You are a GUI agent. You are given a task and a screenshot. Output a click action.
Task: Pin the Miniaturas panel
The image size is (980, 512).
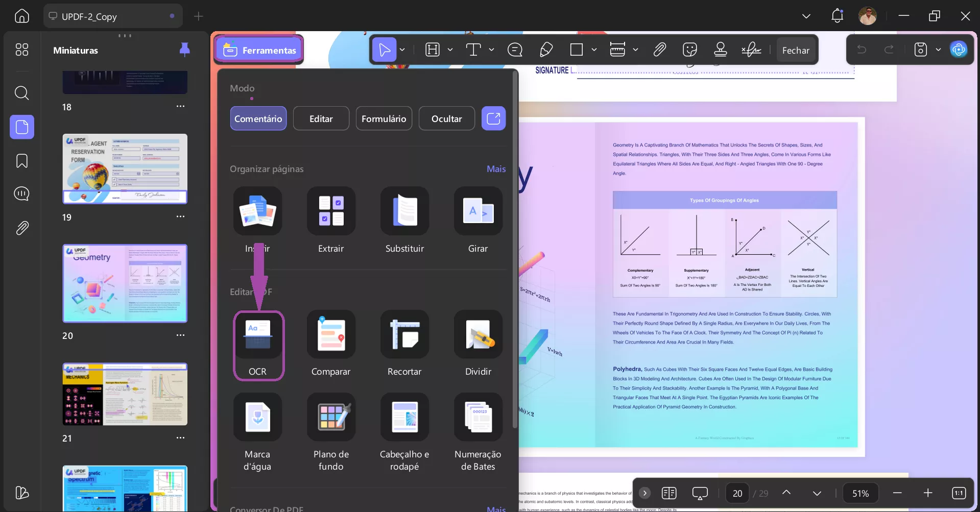tap(185, 50)
